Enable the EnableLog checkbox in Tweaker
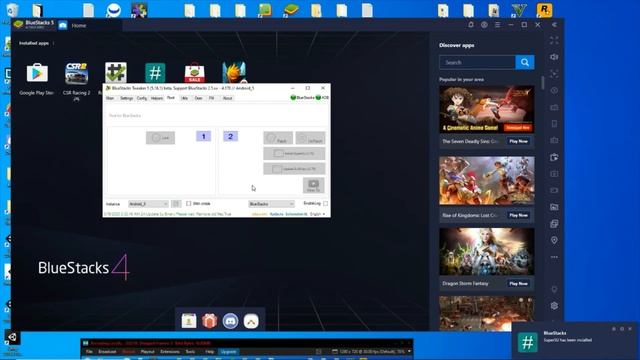The height and width of the screenshot is (360, 640). click(325, 203)
